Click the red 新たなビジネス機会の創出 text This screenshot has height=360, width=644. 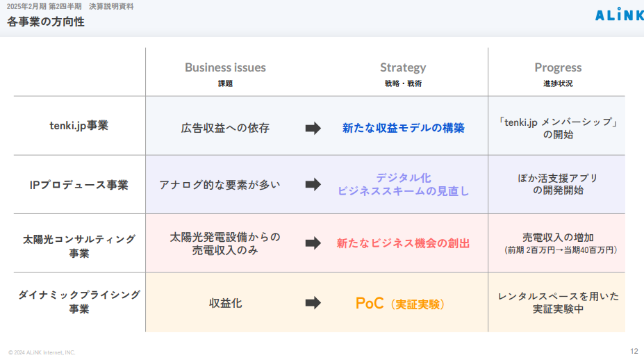tap(403, 243)
